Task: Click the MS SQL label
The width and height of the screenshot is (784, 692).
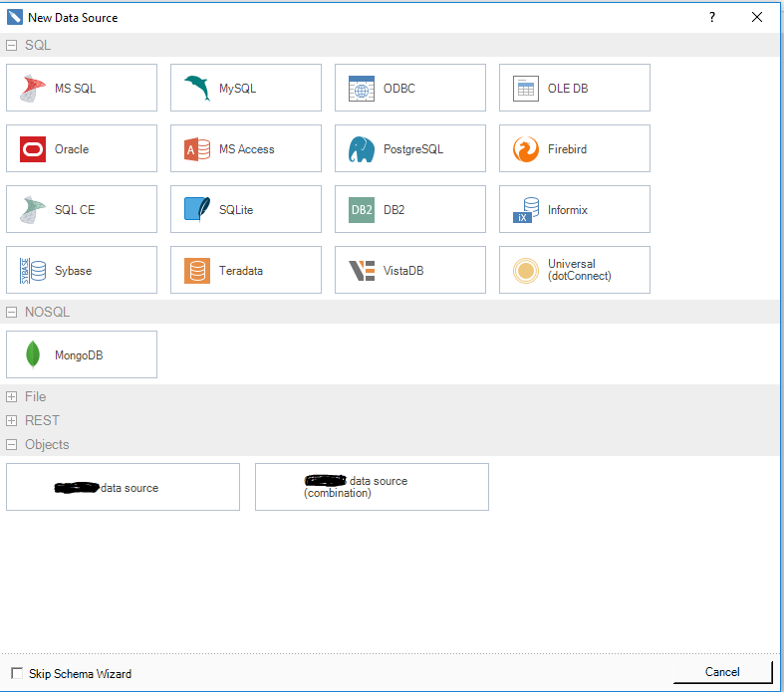Action: coord(75,89)
